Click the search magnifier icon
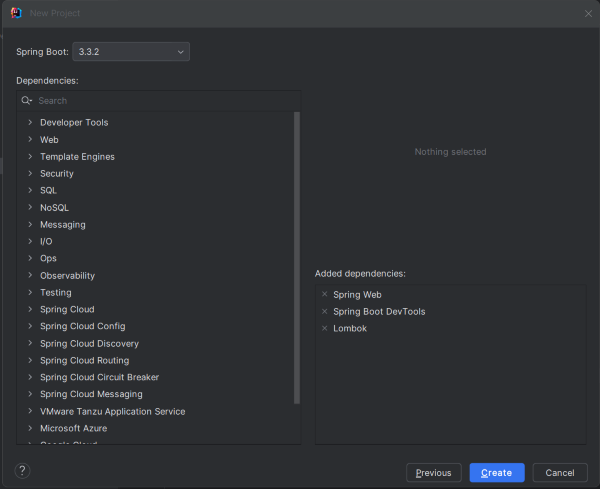Image resolution: width=600 pixels, height=489 pixels. coord(26,100)
